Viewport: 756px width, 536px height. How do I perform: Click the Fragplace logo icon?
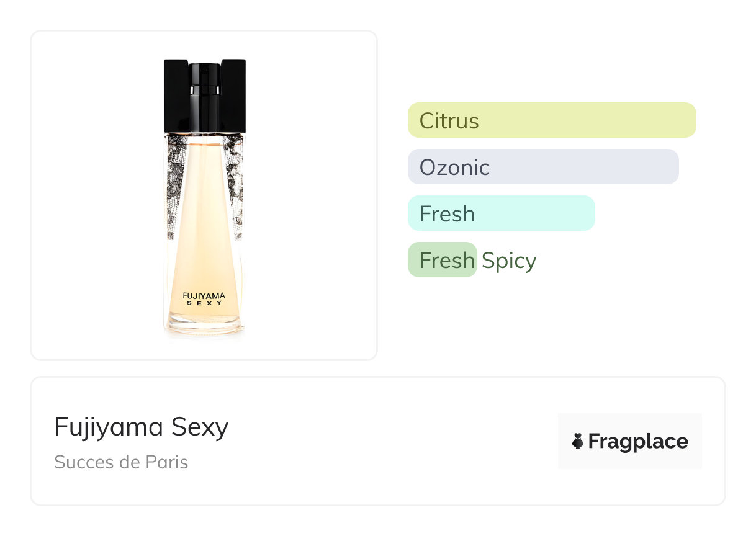pyautogui.click(x=578, y=441)
